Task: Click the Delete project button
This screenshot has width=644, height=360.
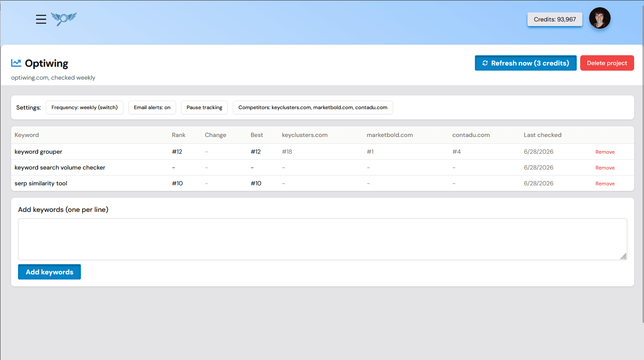Action: [607, 63]
